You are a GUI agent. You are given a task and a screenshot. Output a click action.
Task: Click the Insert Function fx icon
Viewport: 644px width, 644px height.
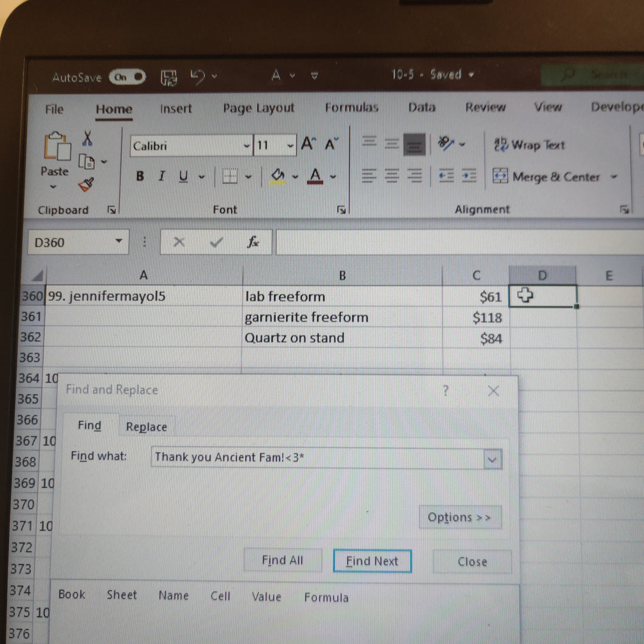point(253,242)
